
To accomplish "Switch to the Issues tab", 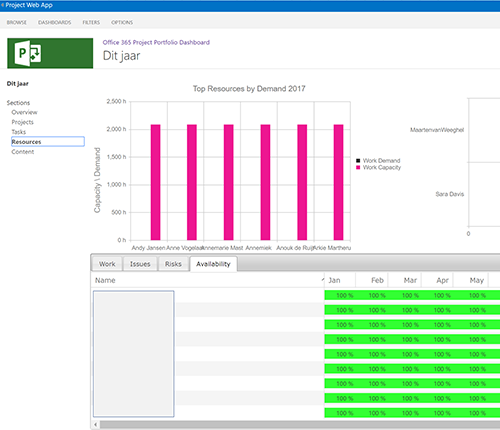I will [x=140, y=264].
